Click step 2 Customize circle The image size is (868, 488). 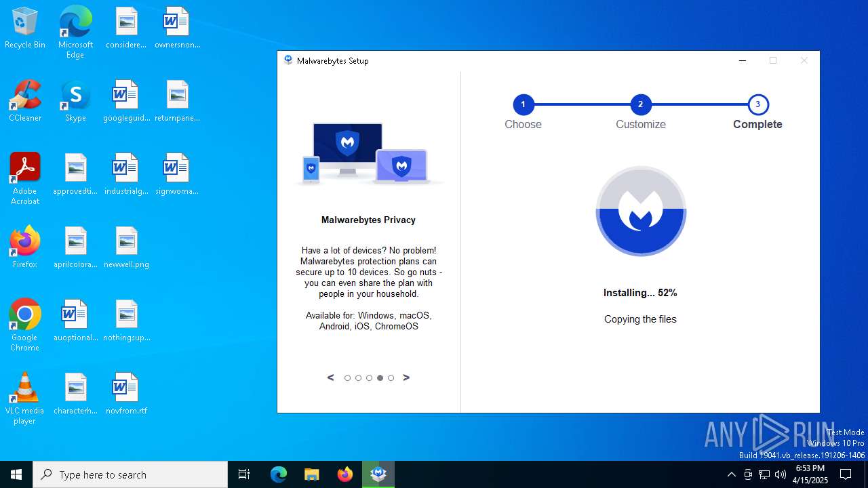(640, 104)
